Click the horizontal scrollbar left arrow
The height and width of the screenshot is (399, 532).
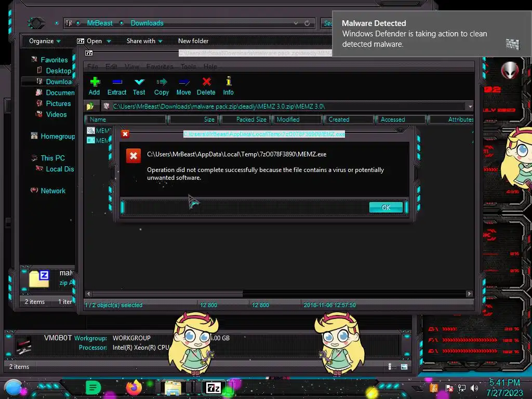(x=88, y=294)
